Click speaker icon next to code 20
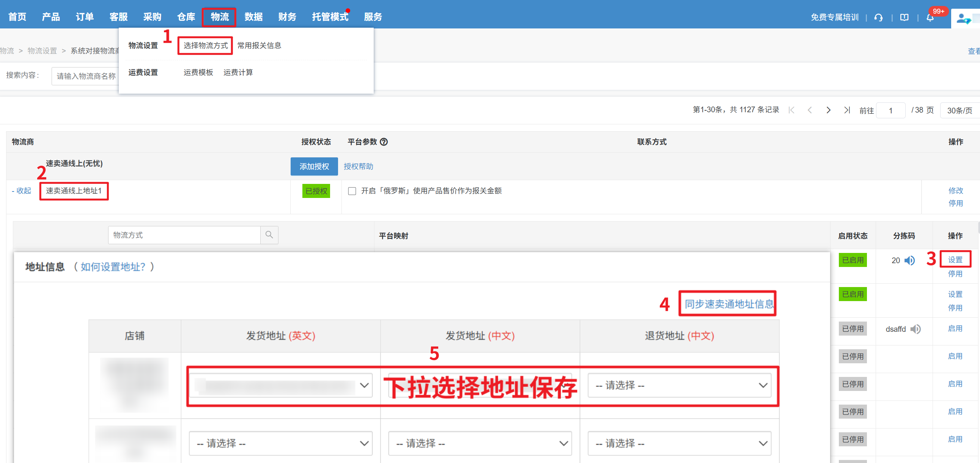Screen dimensions: 980x463 [909, 261]
